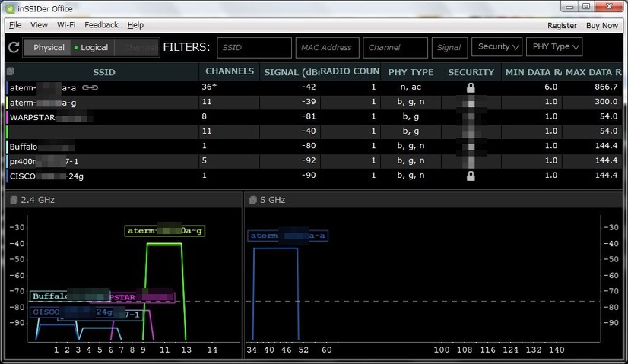Open the Feedback menu
The height and width of the screenshot is (364, 628).
[x=101, y=25]
